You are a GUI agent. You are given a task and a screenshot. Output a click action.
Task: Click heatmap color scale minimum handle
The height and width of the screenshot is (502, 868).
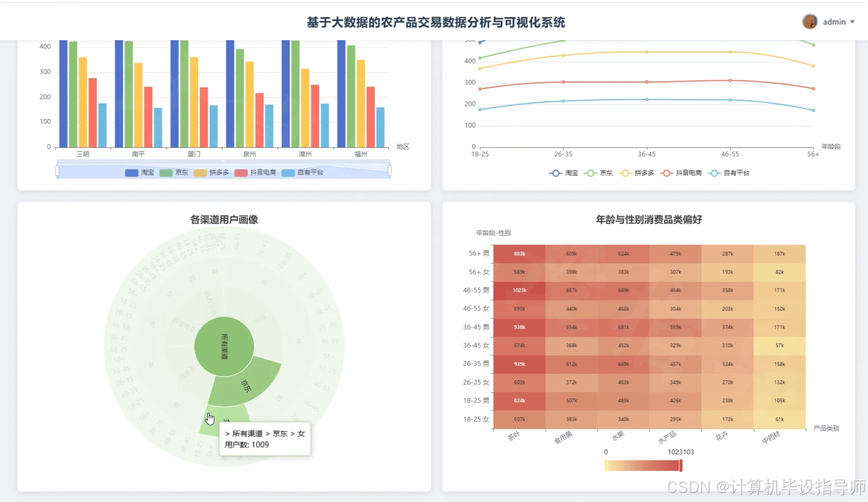pyautogui.click(x=606, y=466)
